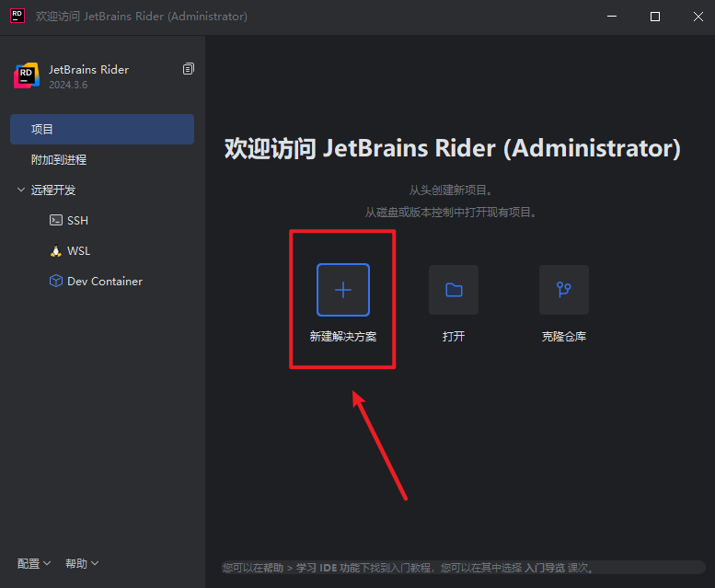Click the text 从头创建新项目。
715x588 pixels.
tap(451, 190)
